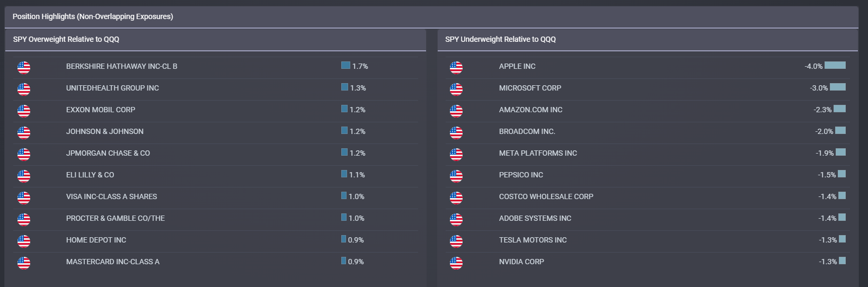Viewport: 868px width, 287px height.
Task: Click the US flag icon beside Berkshire Hathaway
Action: coord(24,68)
